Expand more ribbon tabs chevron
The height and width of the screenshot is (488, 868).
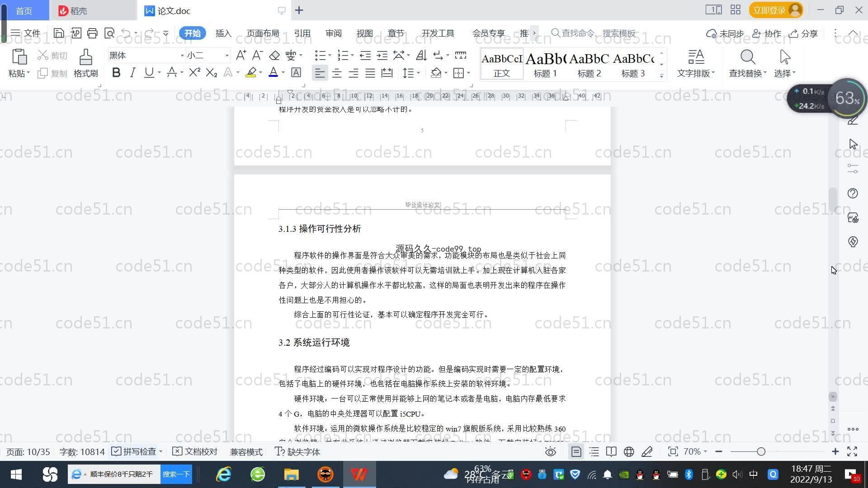[534, 33]
